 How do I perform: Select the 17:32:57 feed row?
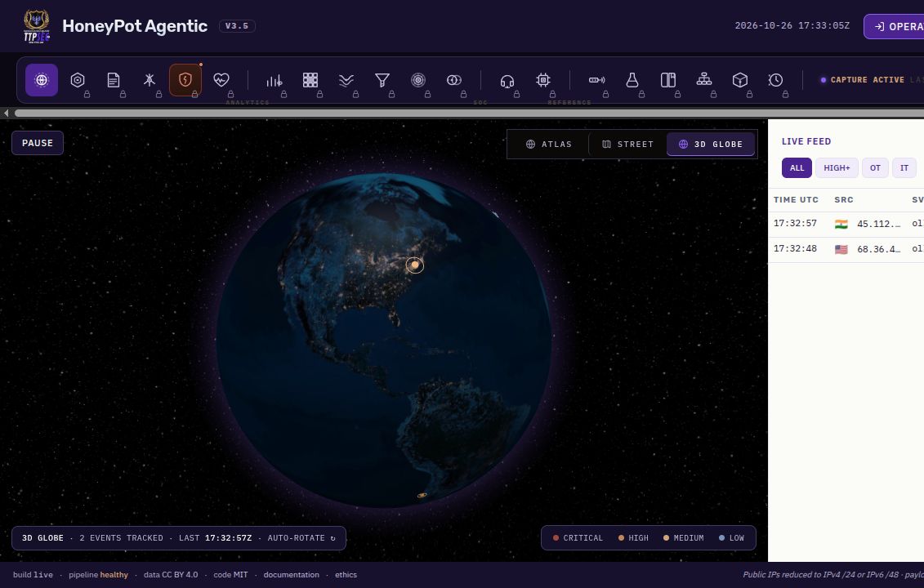846,224
